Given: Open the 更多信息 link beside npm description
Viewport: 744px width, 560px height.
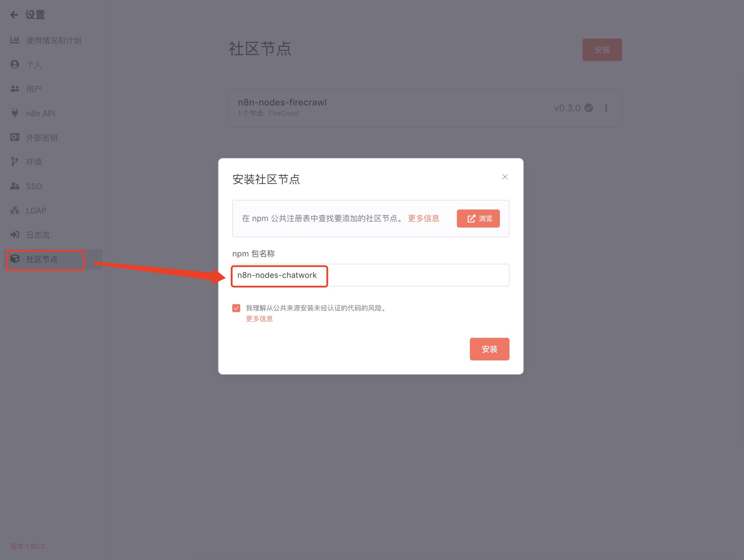Looking at the screenshot, I should (424, 218).
